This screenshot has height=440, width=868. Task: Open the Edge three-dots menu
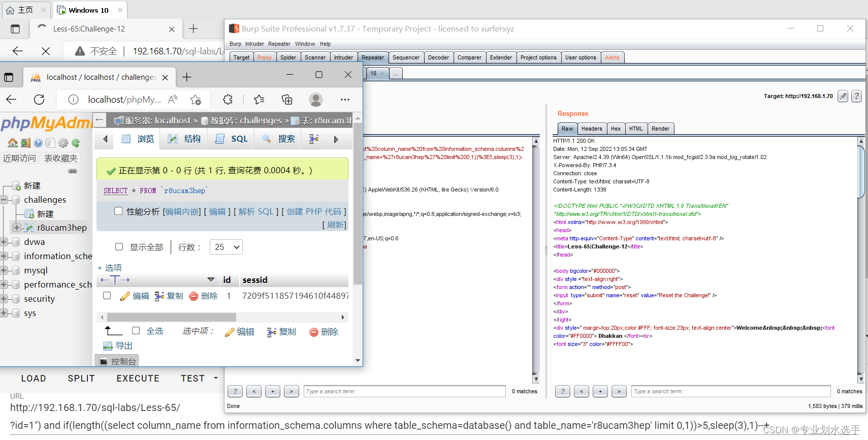345,100
